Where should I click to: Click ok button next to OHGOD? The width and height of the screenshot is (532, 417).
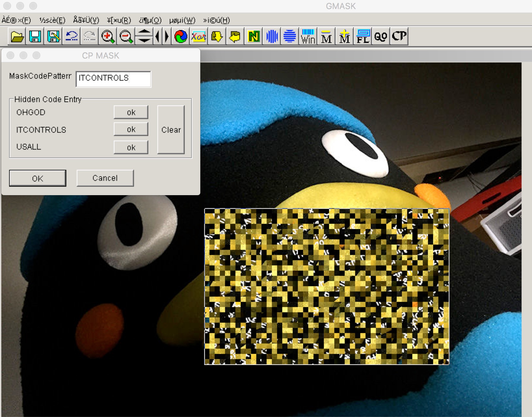131,112
